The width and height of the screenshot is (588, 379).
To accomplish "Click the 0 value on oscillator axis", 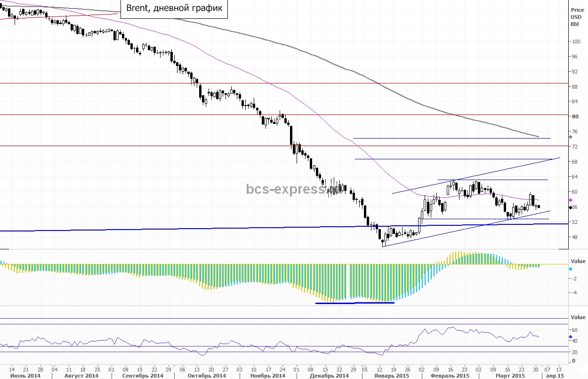I will click(x=573, y=361).
